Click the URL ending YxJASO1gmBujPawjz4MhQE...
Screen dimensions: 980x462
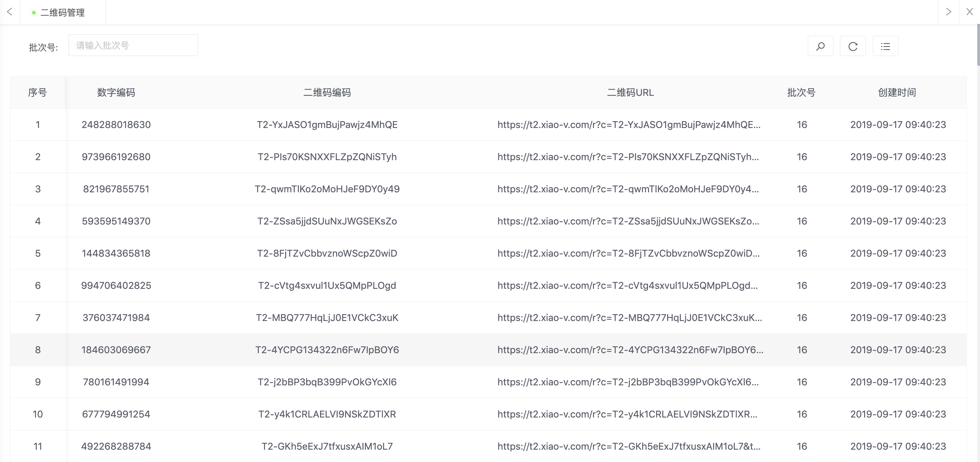tap(629, 125)
